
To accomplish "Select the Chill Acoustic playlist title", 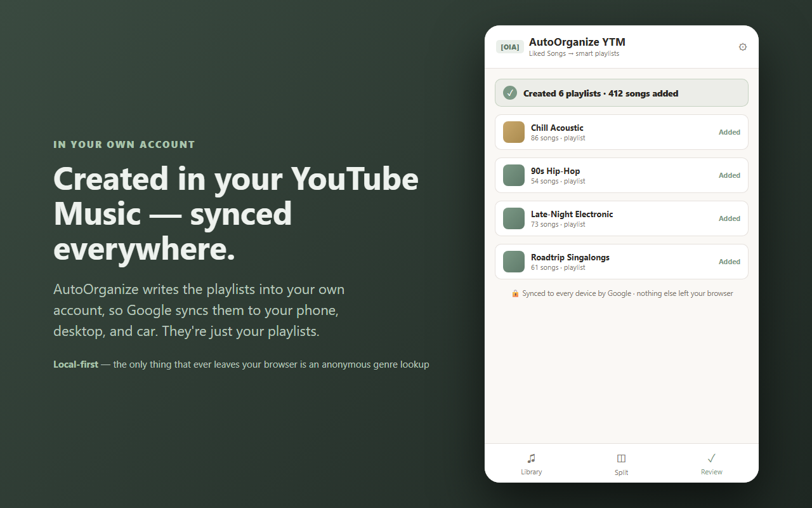I will [x=557, y=128].
